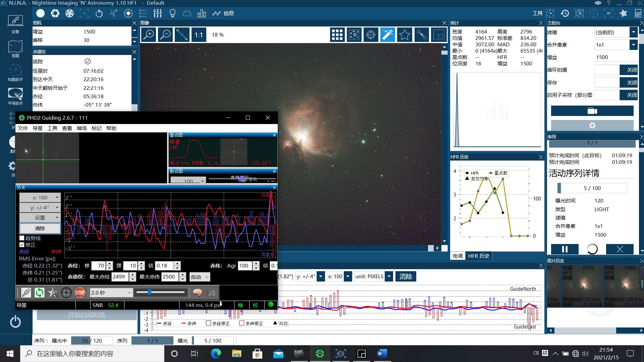This screenshot has height=362, width=644.
Task: Open the filter wheel icon in top toolbar
Action: tap(69, 13)
